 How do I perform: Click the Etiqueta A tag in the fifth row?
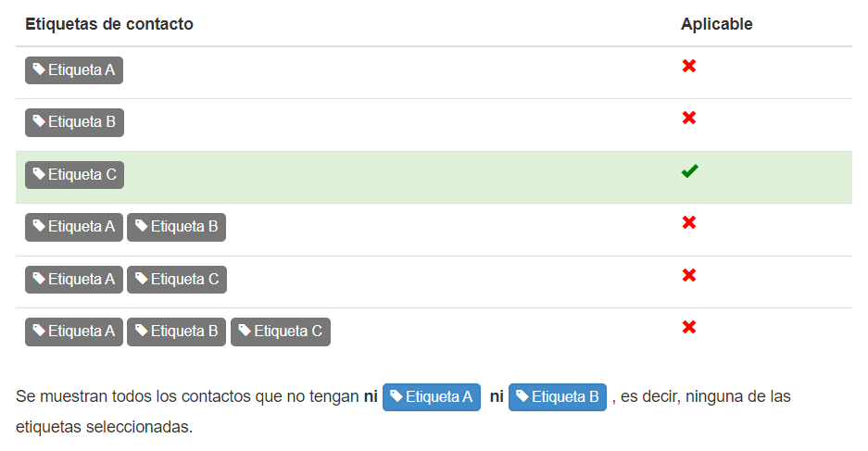(x=73, y=280)
